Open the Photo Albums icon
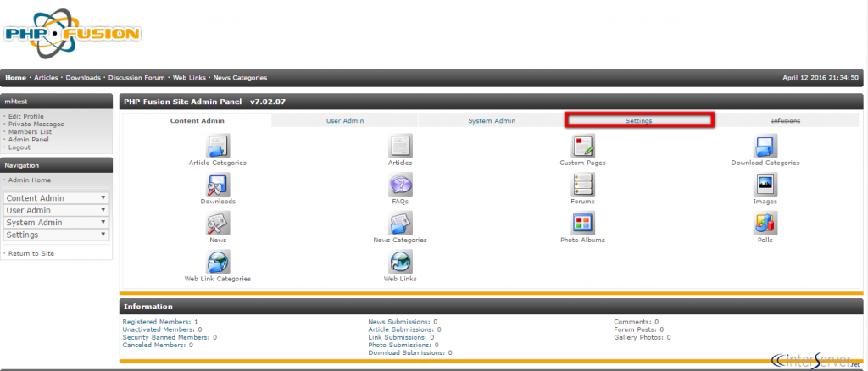This screenshot has width=868, height=371. (582, 224)
